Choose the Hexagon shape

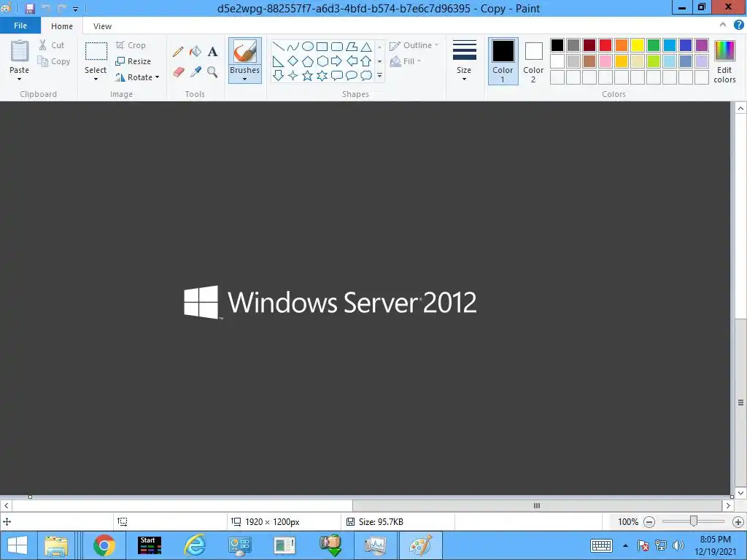[x=322, y=61]
